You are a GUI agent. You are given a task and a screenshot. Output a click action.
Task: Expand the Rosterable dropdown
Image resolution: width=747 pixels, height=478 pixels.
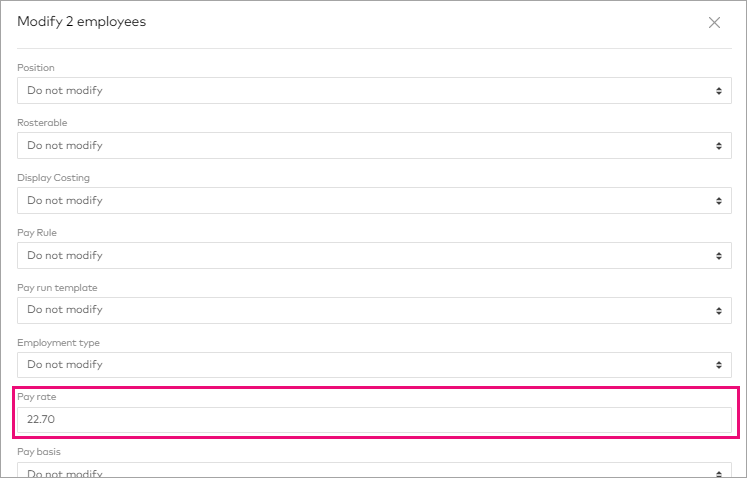click(373, 146)
